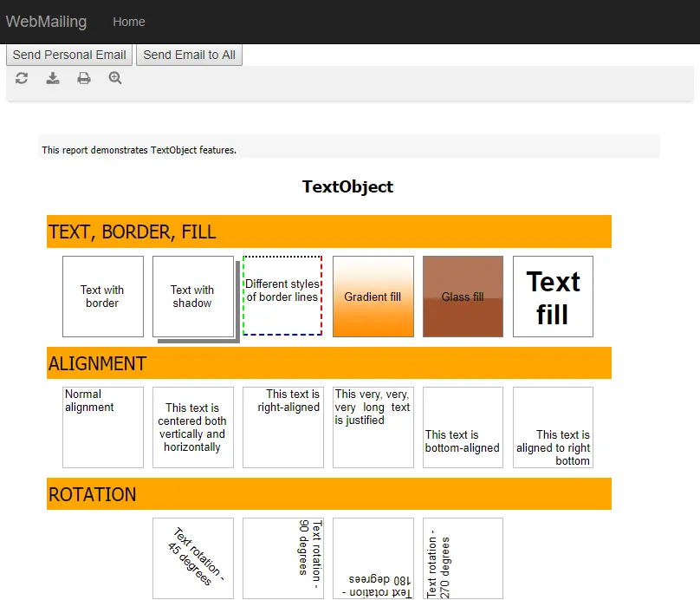
Task: Click the 'aligned to right bottom' box
Action: pos(553,427)
